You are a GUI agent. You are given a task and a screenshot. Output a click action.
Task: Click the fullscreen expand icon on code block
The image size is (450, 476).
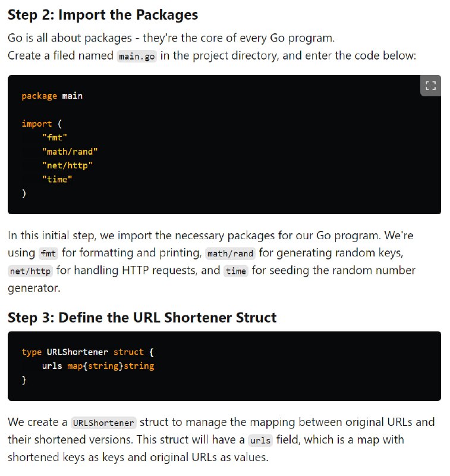pyautogui.click(x=430, y=85)
